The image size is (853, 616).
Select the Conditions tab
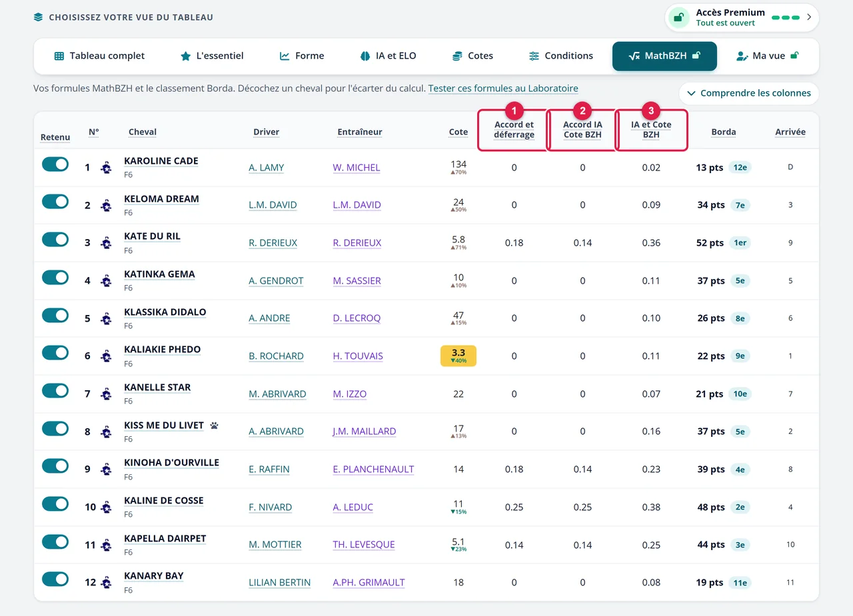[561, 56]
